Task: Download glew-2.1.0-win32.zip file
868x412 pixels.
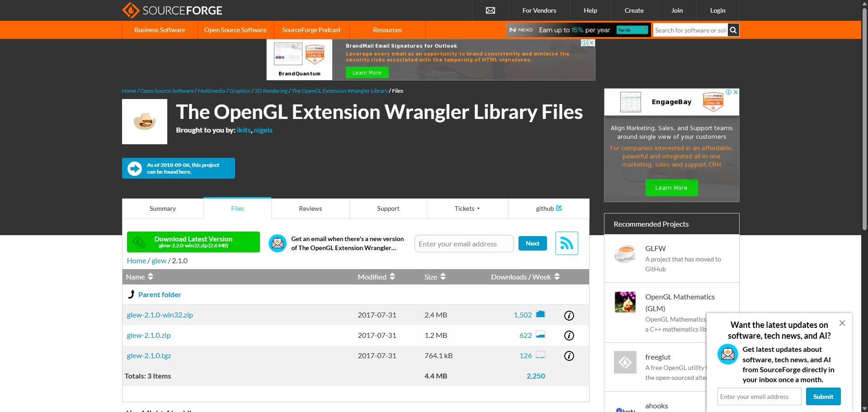Action: 160,315
